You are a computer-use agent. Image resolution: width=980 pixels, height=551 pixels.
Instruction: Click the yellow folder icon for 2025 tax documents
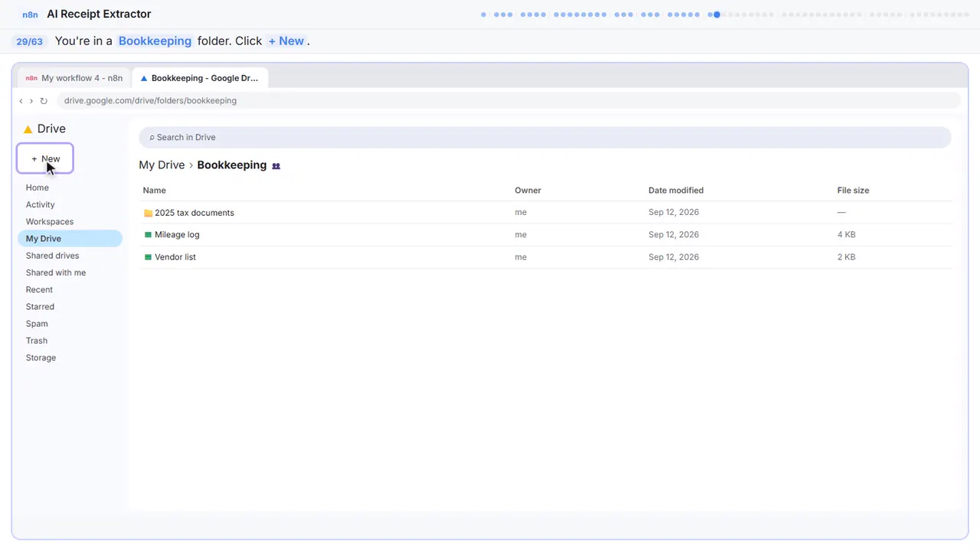(149, 213)
